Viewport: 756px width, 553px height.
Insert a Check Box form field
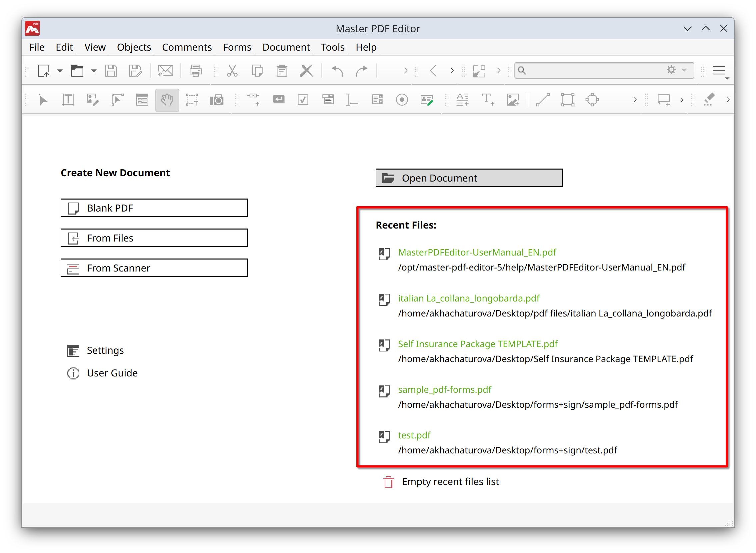[303, 100]
